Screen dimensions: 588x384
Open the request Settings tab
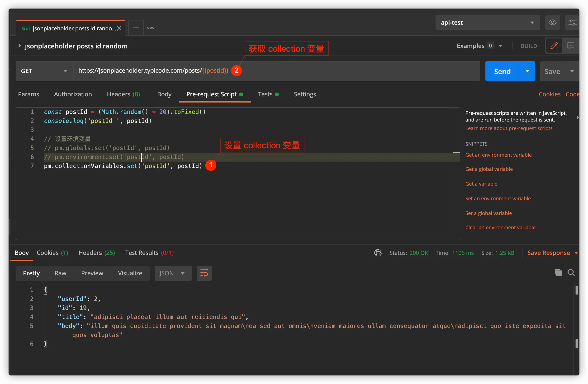coord(305,94)
